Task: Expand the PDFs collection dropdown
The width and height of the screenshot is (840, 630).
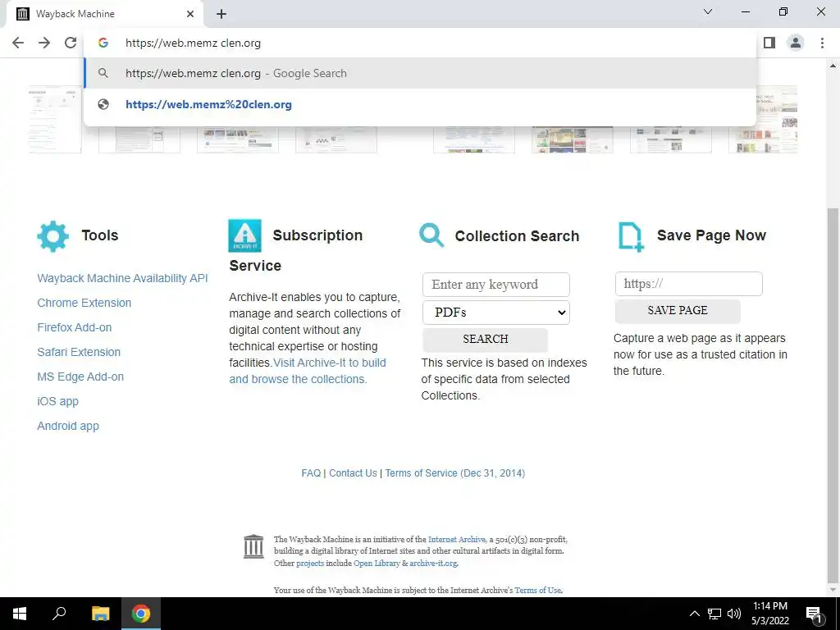Action: coord(496,313)
